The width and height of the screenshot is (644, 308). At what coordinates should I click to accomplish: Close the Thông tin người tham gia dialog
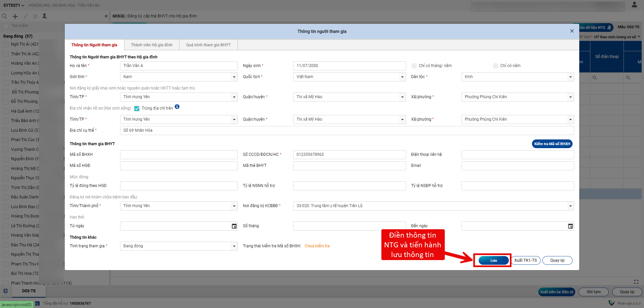pyautogui.click(x=572, y=31)
